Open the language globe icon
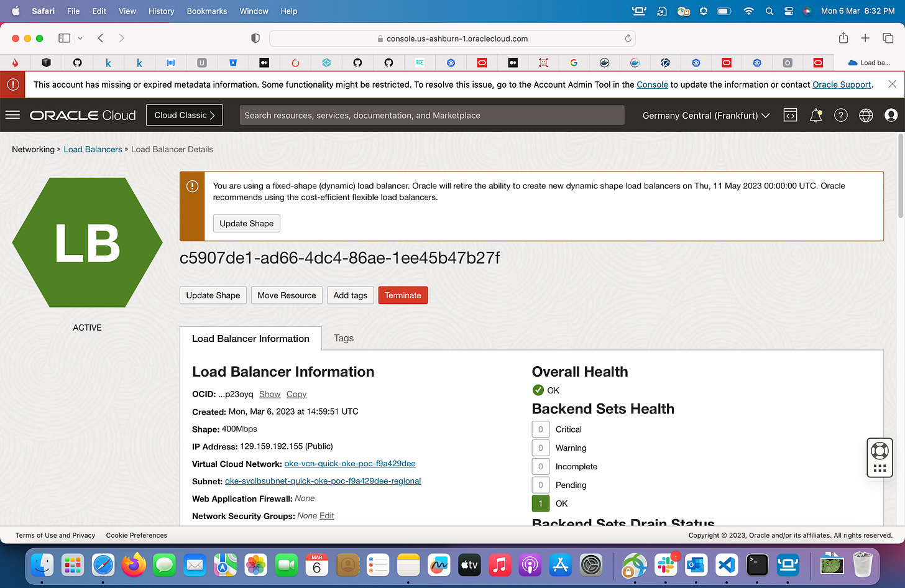This screenshot has width=905, height=588. (866, 115)
